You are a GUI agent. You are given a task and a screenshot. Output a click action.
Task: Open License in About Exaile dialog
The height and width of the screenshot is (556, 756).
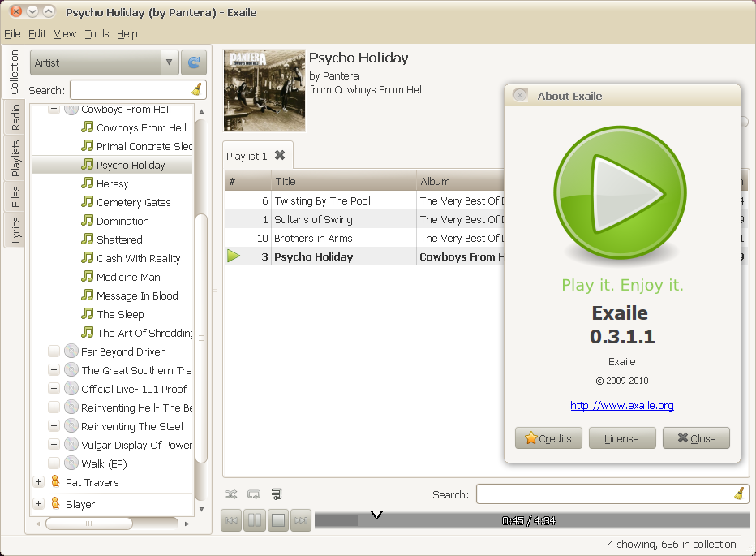pos(622,438)
